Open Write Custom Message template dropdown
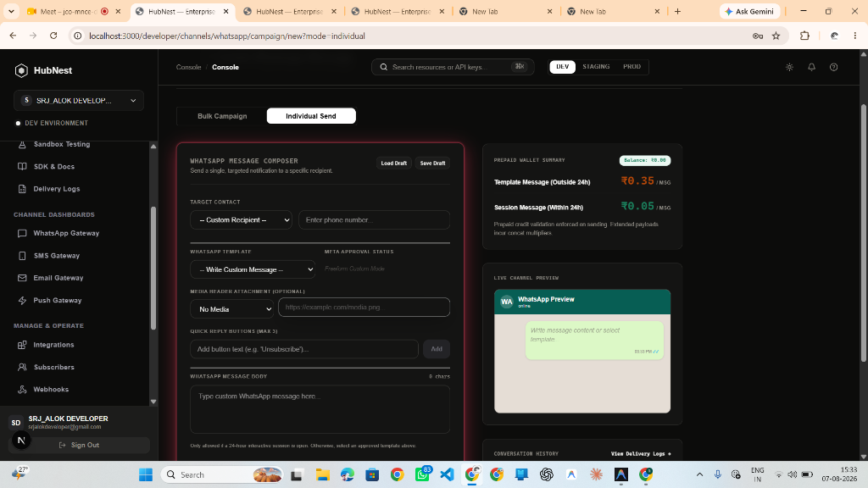The height and width of the screenshot is (488, 868). click(x=253, y=269)
